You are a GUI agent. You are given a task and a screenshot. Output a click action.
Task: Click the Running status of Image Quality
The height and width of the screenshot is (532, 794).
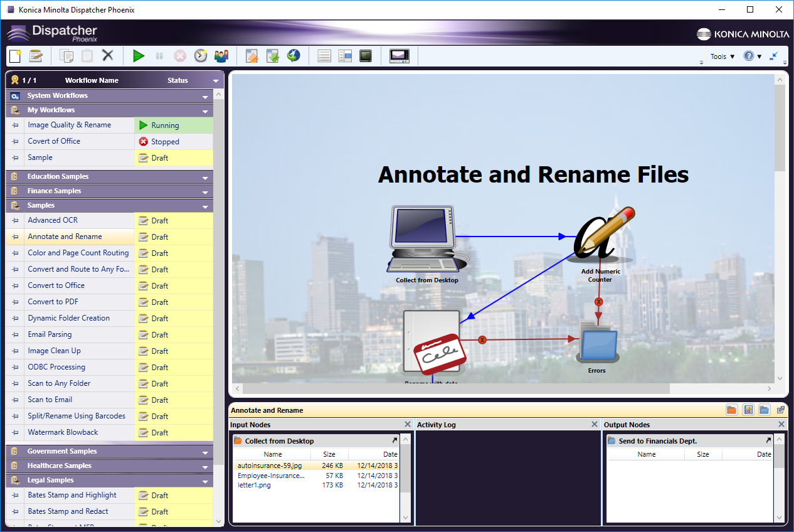[x=174, y=125]
